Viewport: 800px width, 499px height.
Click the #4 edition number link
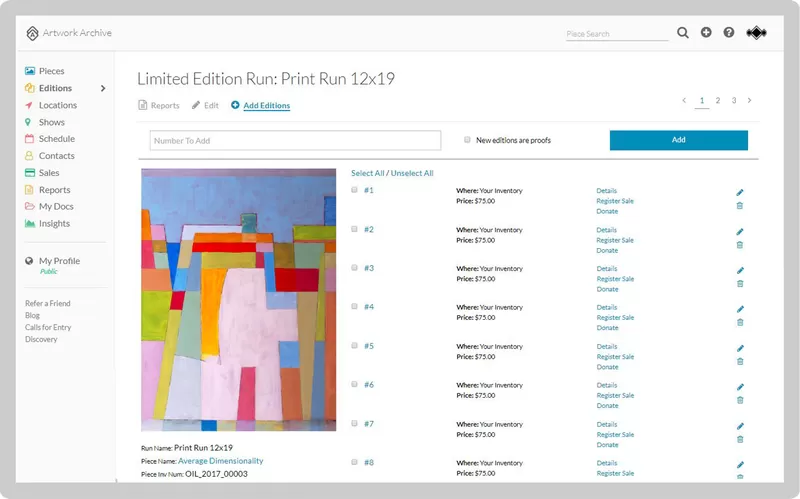point(369,307)
